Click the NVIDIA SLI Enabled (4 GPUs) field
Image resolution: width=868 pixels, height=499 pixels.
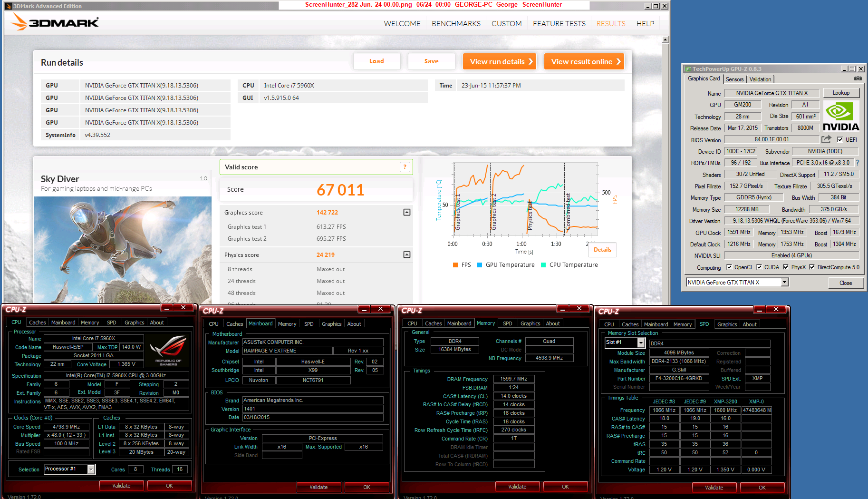791,255
